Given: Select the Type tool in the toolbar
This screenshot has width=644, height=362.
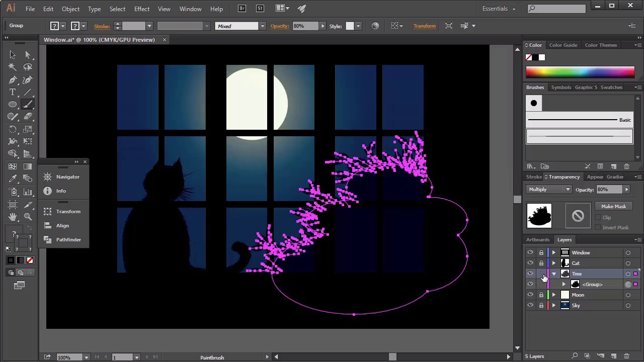Looking at the screenshot, I should click(13, 93).
